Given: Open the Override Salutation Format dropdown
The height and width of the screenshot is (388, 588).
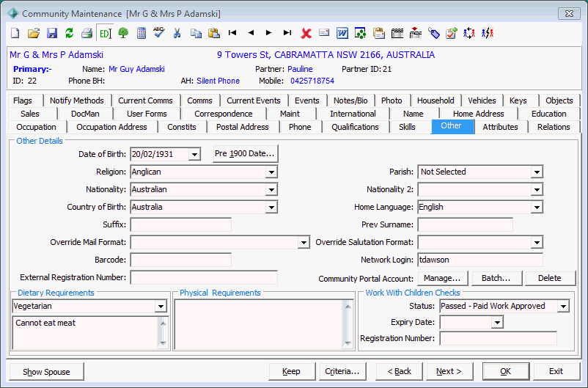Looking at the screenshot, I should [x=537, y=242].
